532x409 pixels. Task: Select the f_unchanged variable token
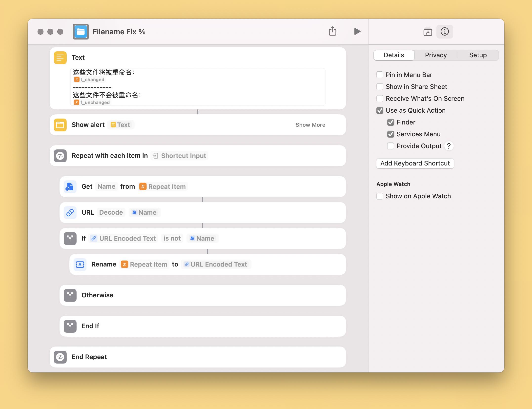[x=92, y=102]
